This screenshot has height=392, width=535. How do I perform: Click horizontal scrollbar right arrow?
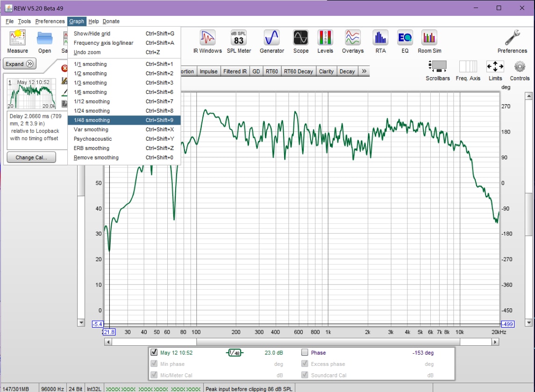click(x=495, y=342)
